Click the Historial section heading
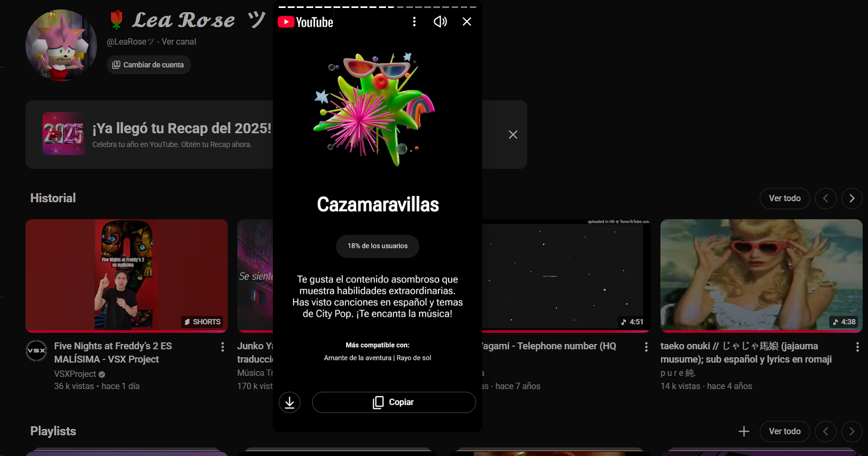This screenshot has height=456, width=868. point(53,199)
